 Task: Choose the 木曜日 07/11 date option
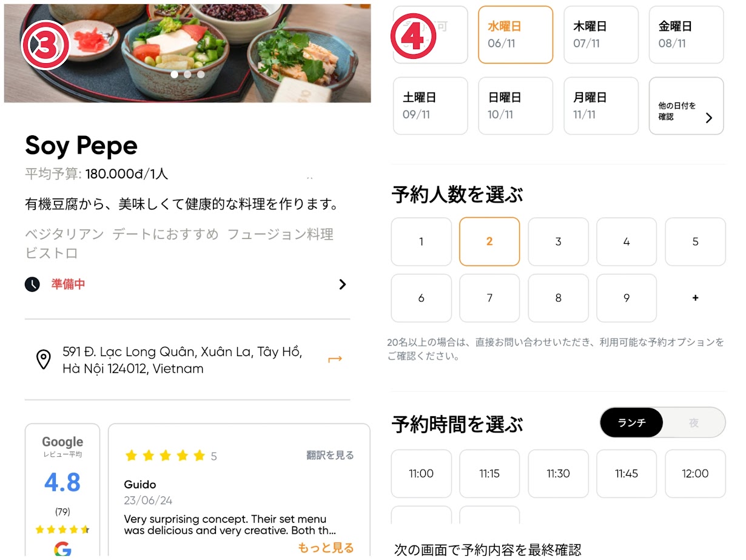(601, 35)
